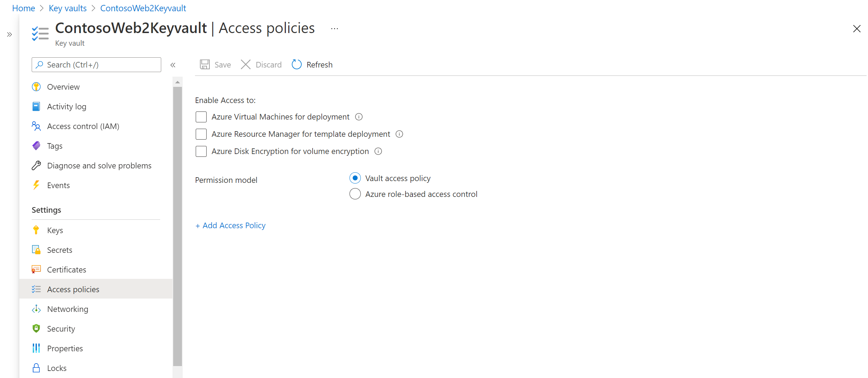This screenshot has width=868, height=378.
Task: Open Access control (IAM) menu item
Action: 83,126
